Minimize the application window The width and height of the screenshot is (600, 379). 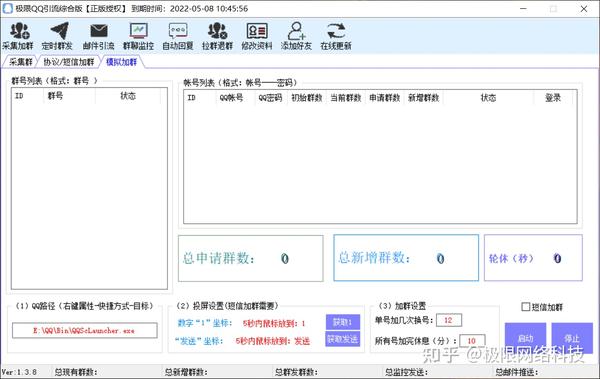pos(523,8)
